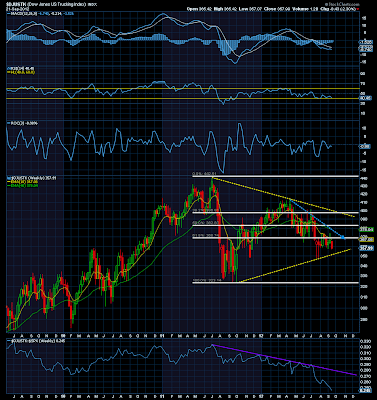Click the purple trendline on ratio panel

click(x=284, y=360)
